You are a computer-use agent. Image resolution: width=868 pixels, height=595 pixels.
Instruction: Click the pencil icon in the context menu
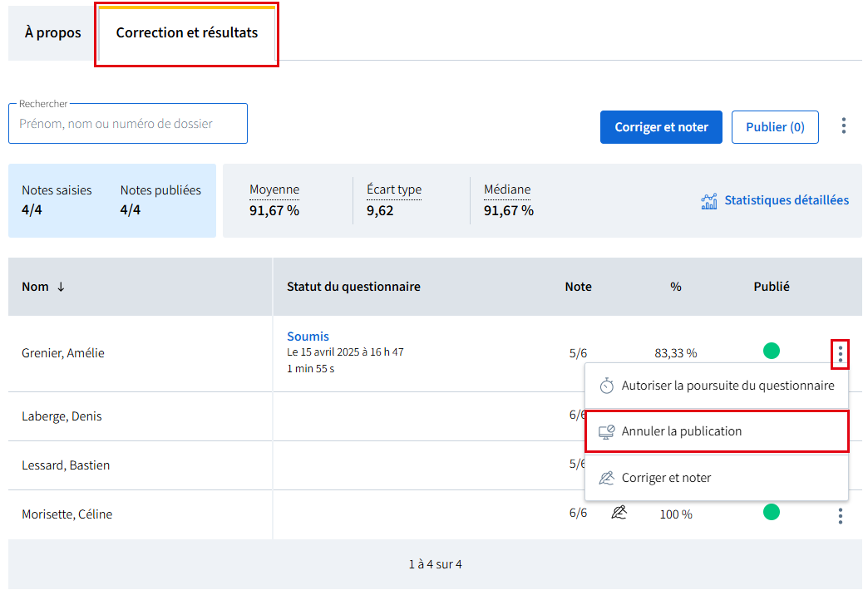(x=607, y=478)
